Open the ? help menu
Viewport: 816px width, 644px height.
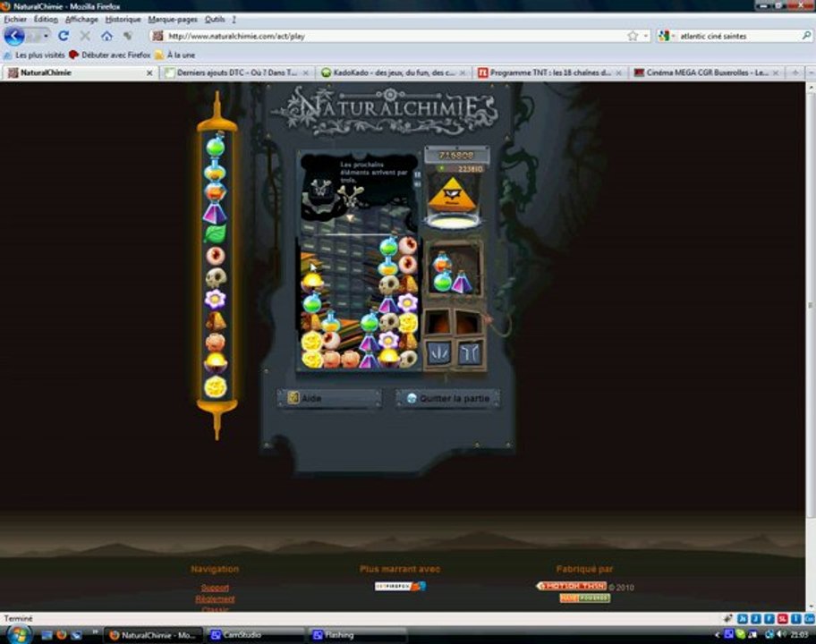coord(234,20)
